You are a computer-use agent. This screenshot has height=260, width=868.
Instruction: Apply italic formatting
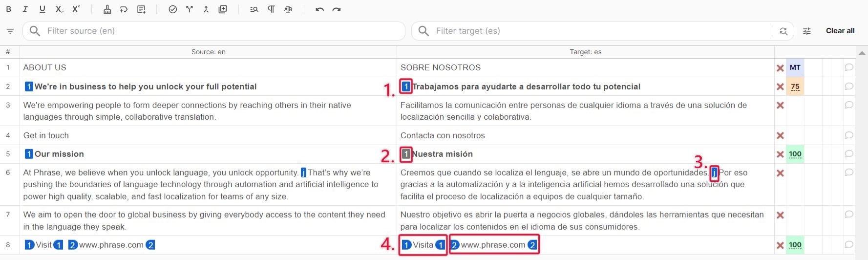(25, 9)
